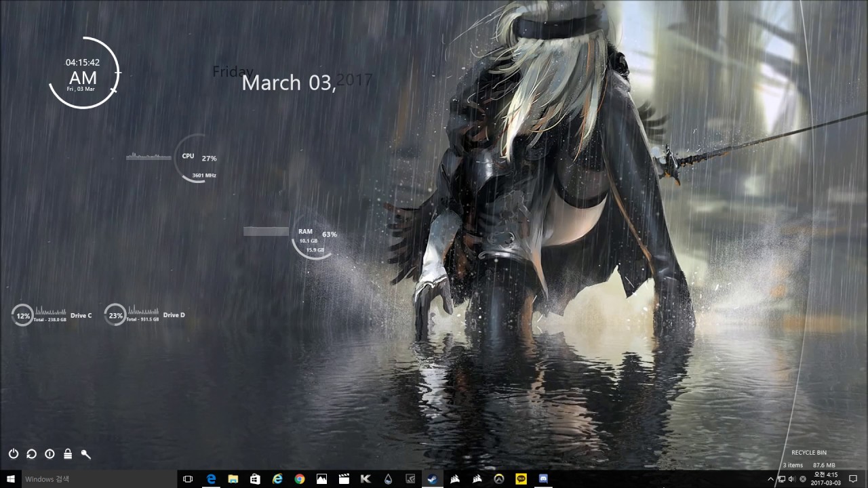The width and height of the screenshot is (868, 488).
Task: Click the network icon in system tray
Action: point(781,479)
